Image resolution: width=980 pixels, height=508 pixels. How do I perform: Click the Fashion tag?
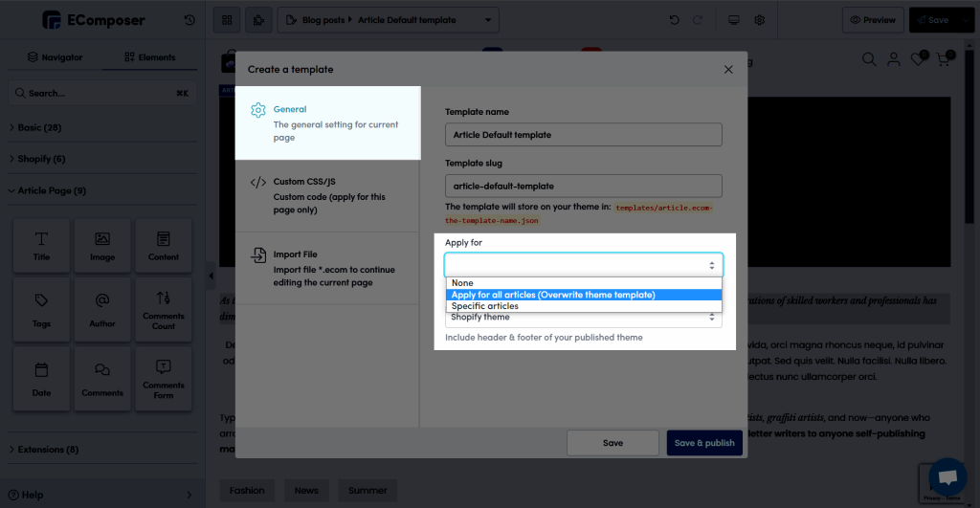point(247,491)
